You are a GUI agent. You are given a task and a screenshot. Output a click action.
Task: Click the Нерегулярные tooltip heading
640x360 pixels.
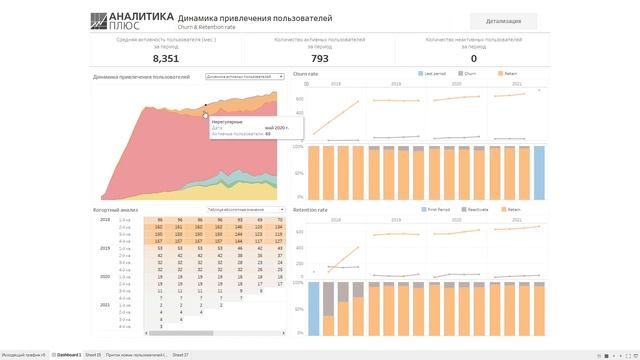(227, 122)
